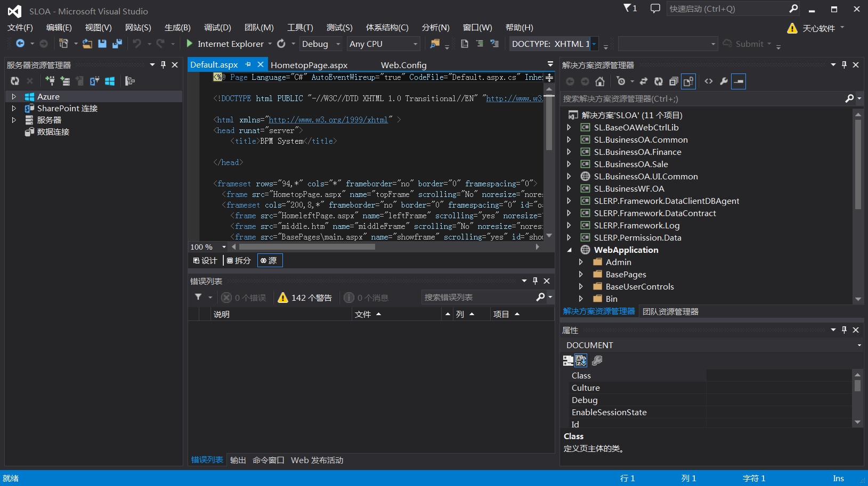Click the error list filter funnel icon
The height and width of the screenshot is (486, 868).
(198, 297)
